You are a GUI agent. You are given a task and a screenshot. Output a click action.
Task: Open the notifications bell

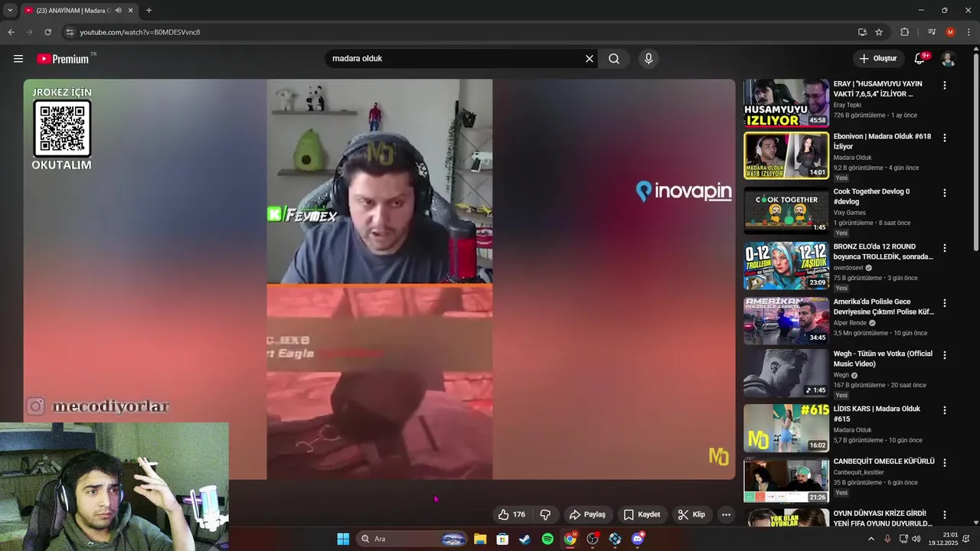[x=920, y=58]
